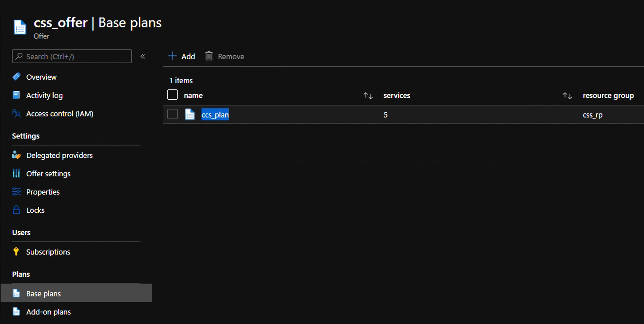Select the Activity log icon

click(16, 95)
